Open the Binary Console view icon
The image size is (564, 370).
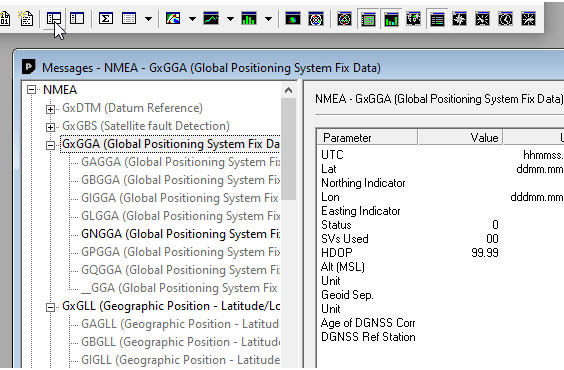pos(5,19)
